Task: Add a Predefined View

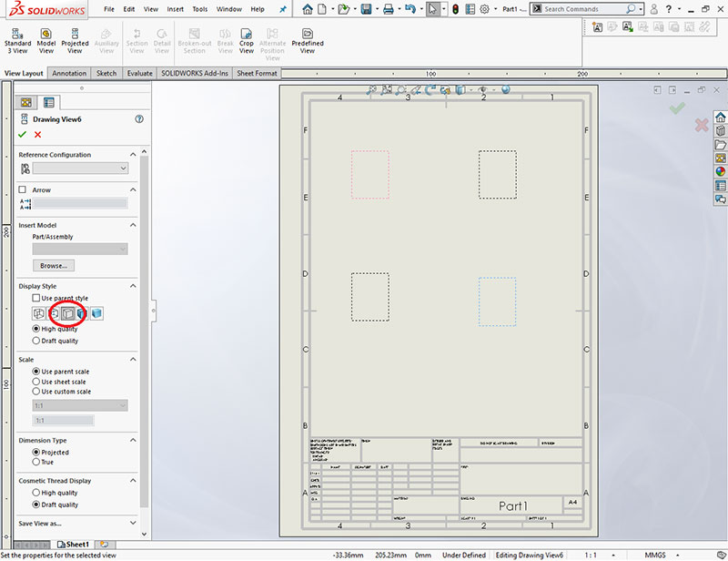Action: (308, 41)
